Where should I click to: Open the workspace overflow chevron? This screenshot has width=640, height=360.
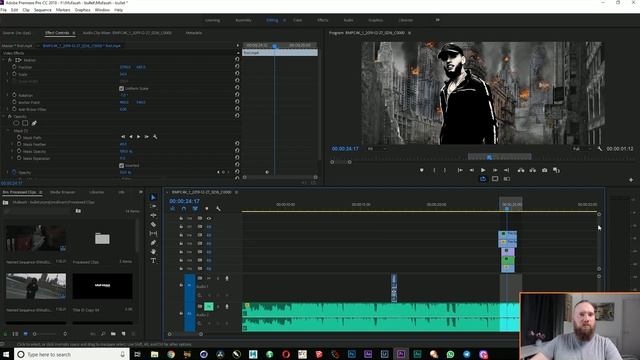click(438, 20)
